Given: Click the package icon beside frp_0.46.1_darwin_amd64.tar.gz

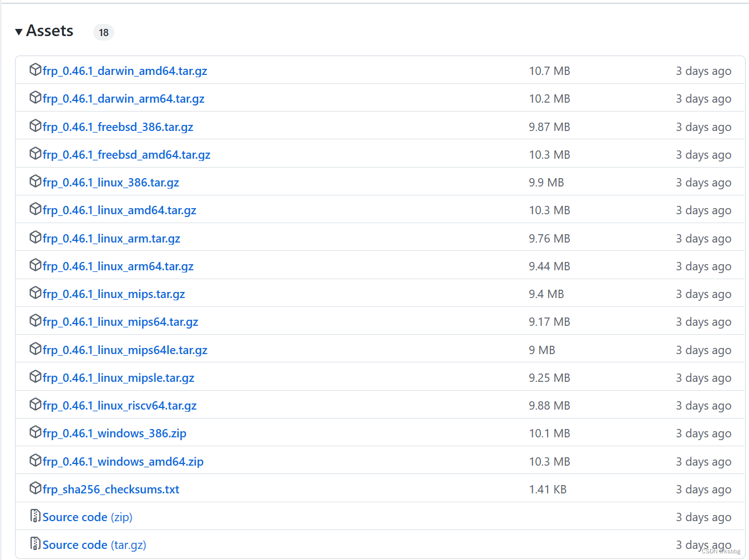Looking at the screenshot, I should coord(36,69).
